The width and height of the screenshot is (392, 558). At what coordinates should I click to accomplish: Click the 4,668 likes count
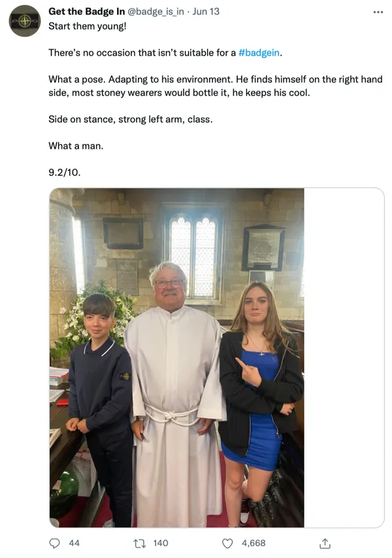coord(253,543)
